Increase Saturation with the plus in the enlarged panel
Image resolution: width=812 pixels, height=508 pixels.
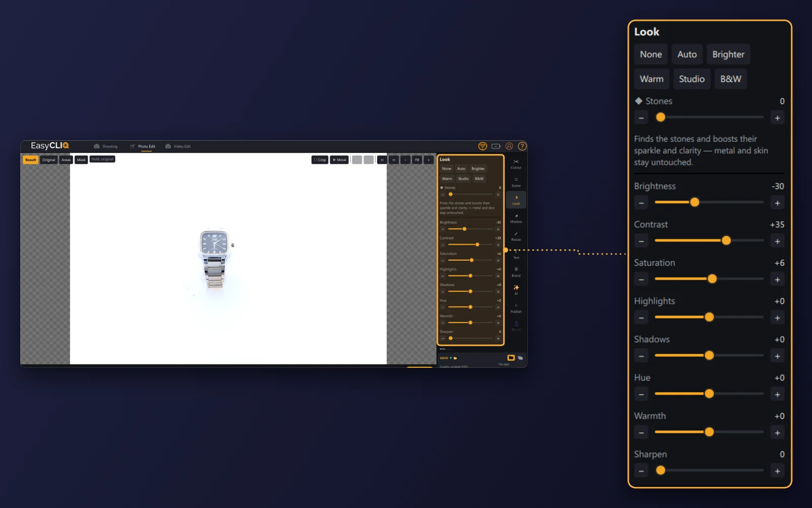click(x=777, y=279)
